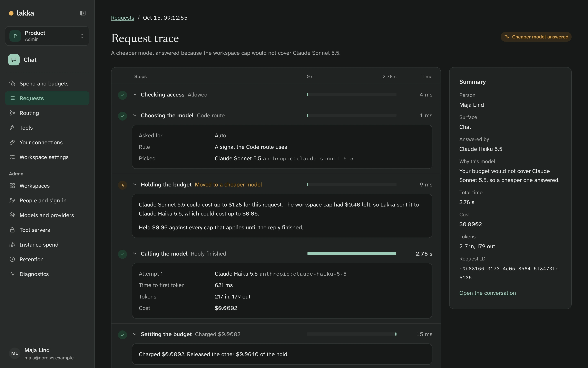Open the Product workspace switcher
588x368 pixels.
pyautogui.click(x=47, y=36)
